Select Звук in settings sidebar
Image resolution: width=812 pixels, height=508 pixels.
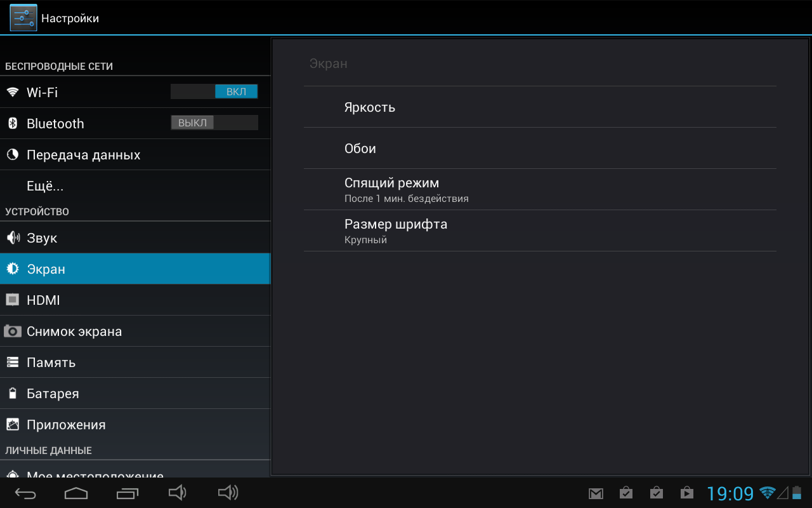42,238
